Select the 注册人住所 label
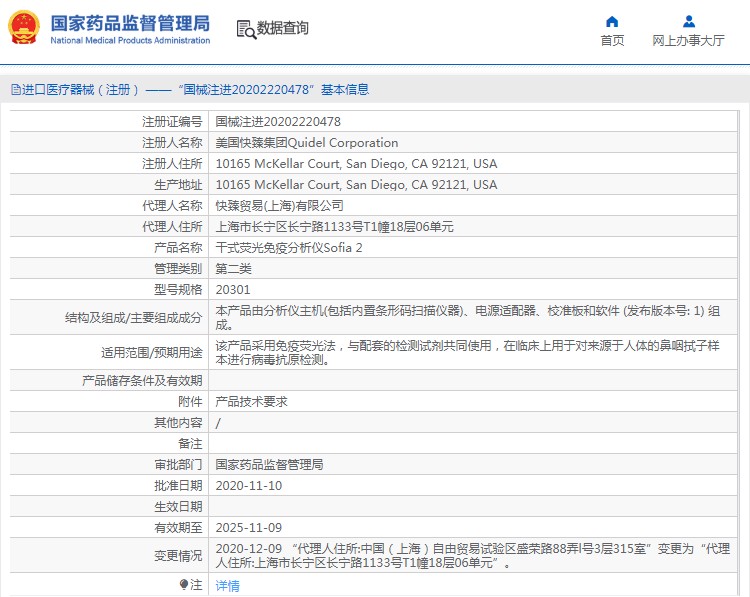The width and height of the screenshot is (750, 597). pos(172,164)
